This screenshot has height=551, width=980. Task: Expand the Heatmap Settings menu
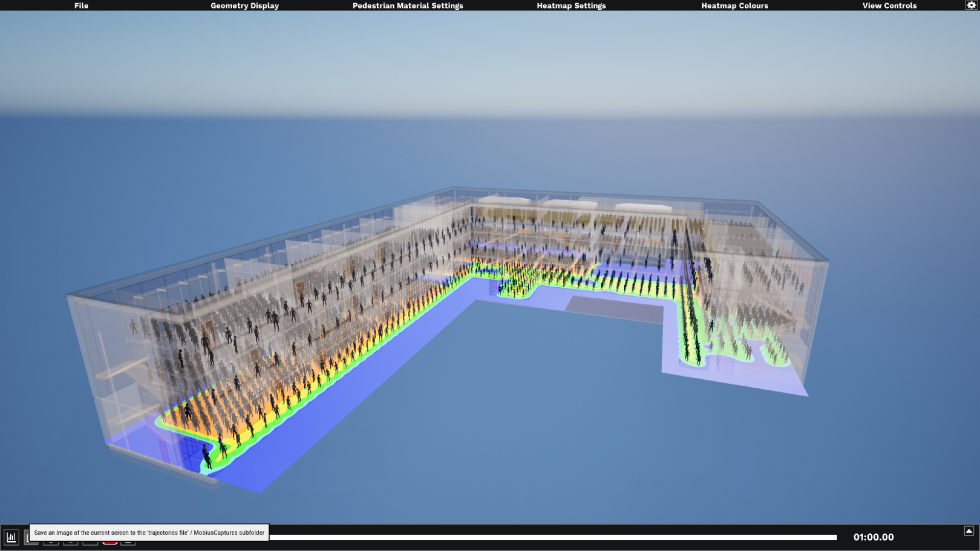click(x=571, y=6)
